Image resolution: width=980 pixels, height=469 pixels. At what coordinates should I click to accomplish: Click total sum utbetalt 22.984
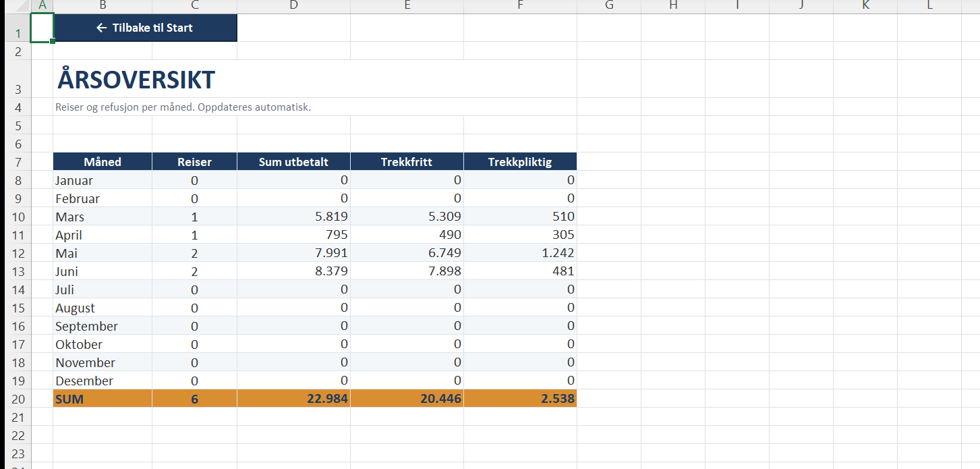[293, 399]
